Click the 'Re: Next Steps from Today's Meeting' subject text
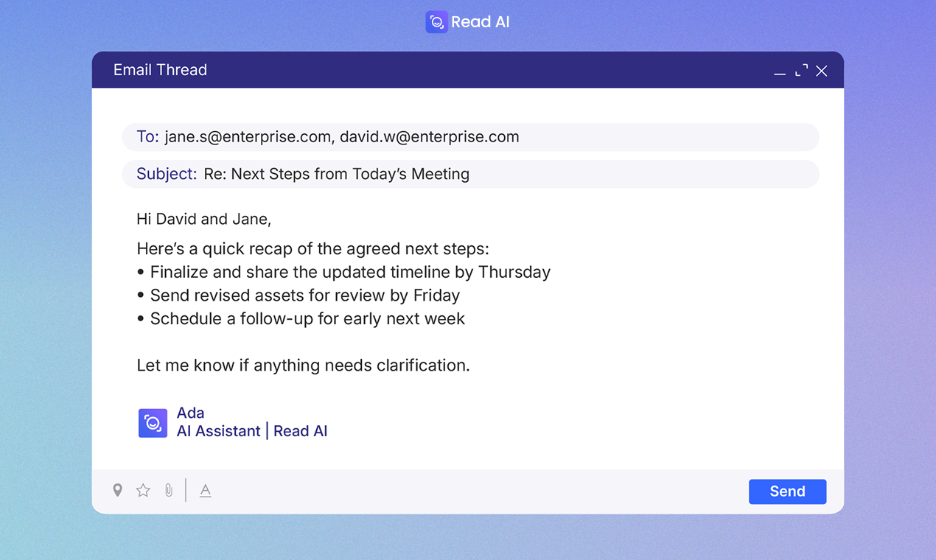936x560 pixels. [x=337, y=174]
